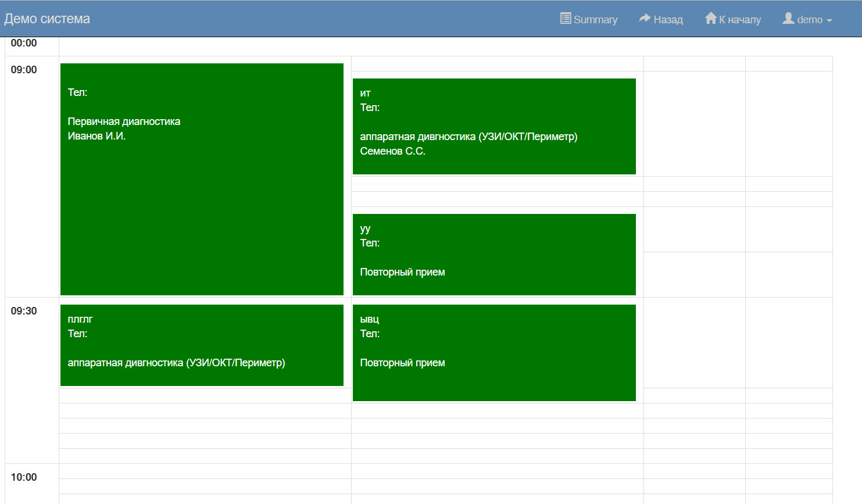862x504 pixels.
Task: Click the demo user profile icon
Action: coord(788,19)
